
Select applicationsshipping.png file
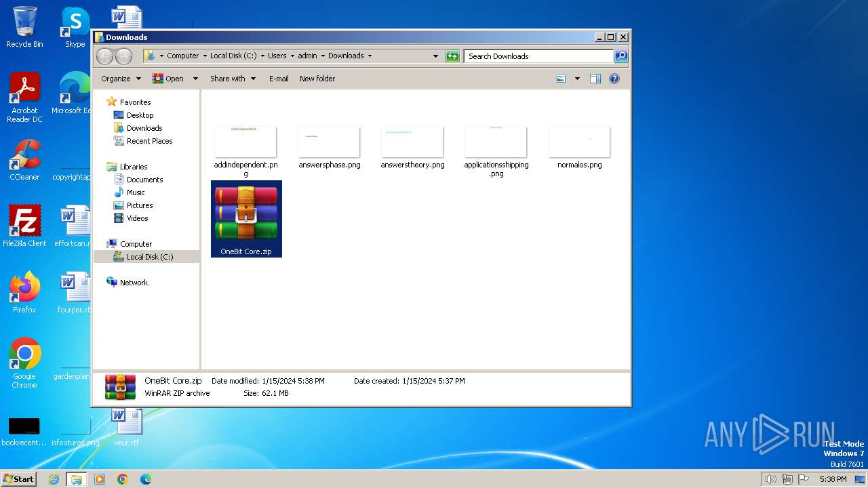(x=496, y=152)
